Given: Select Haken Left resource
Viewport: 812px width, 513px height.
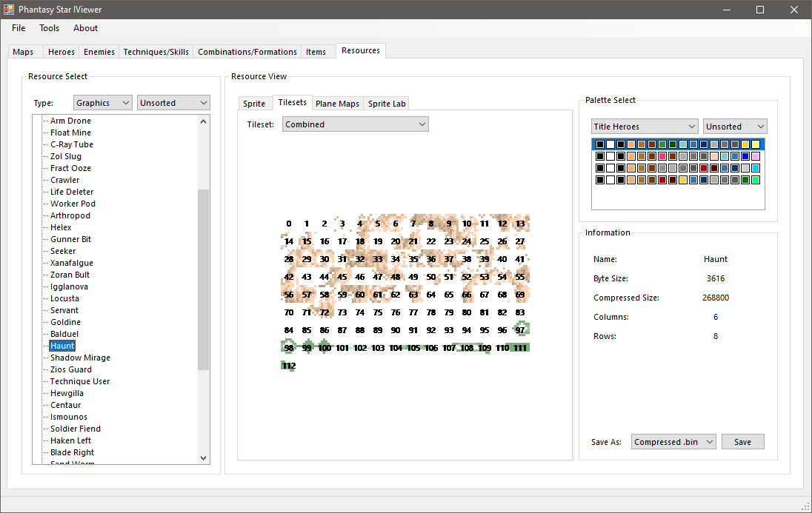Looking at the screenshot, I should [x=70, y=440].
